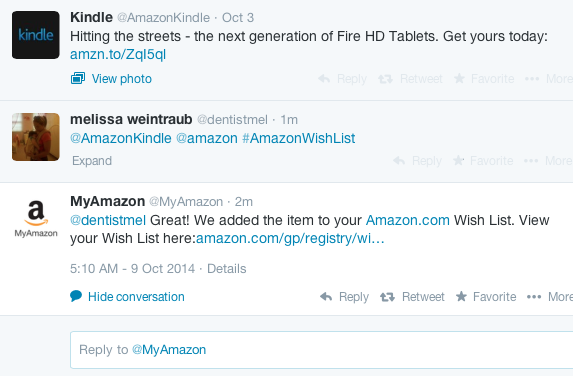View Details of the 9 Oct tweet

click(x=227, y=269)
